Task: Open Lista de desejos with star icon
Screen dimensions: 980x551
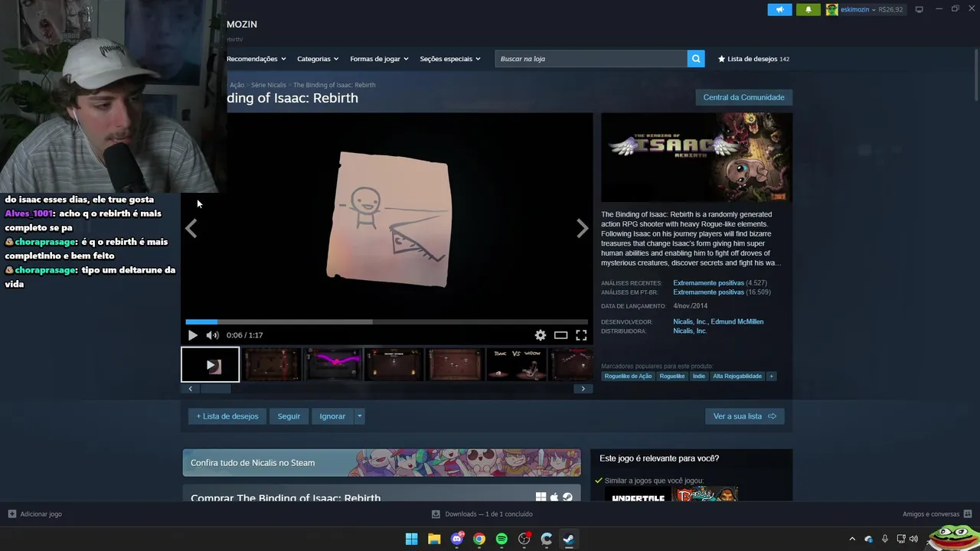Action: tap(753, 59)
